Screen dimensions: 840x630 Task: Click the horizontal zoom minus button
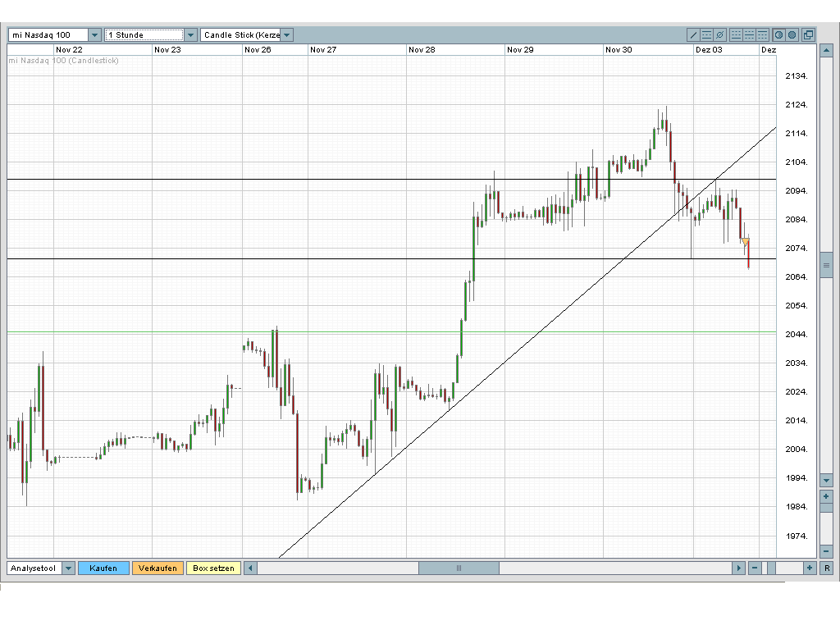[x=755, y=568]
